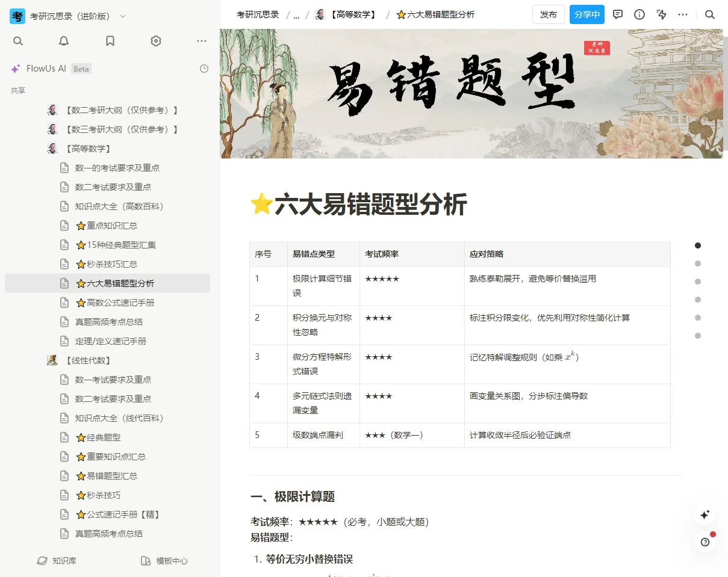Screen dimensions: 728x577
Task: Open the AI history clock icon
Action: point(204,69)
